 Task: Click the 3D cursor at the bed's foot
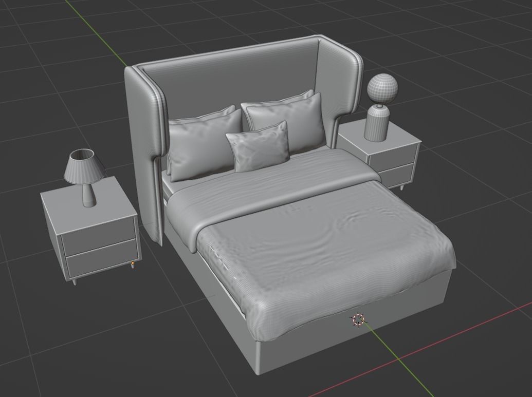[358, 319]
